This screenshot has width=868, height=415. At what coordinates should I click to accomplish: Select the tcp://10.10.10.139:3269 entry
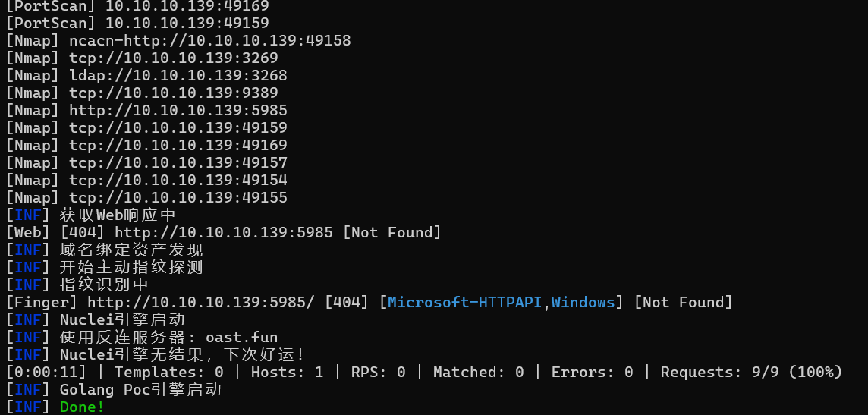(174, 58)
